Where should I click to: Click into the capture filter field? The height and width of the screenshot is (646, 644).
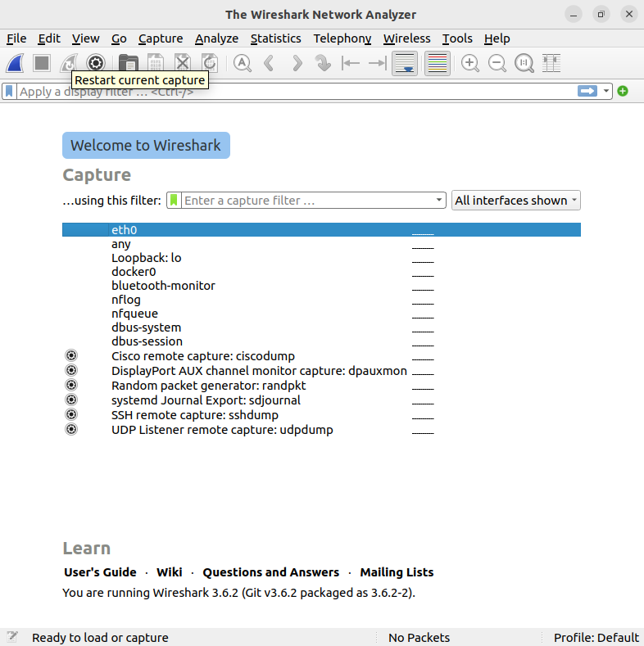tap(307, 201)
